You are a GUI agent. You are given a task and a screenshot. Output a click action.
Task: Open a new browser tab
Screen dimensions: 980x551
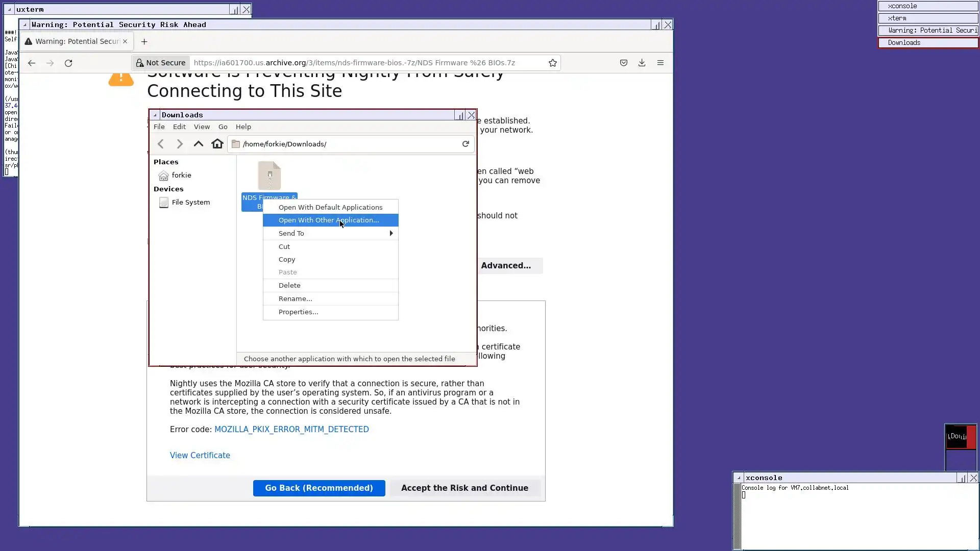coord(144,42)
